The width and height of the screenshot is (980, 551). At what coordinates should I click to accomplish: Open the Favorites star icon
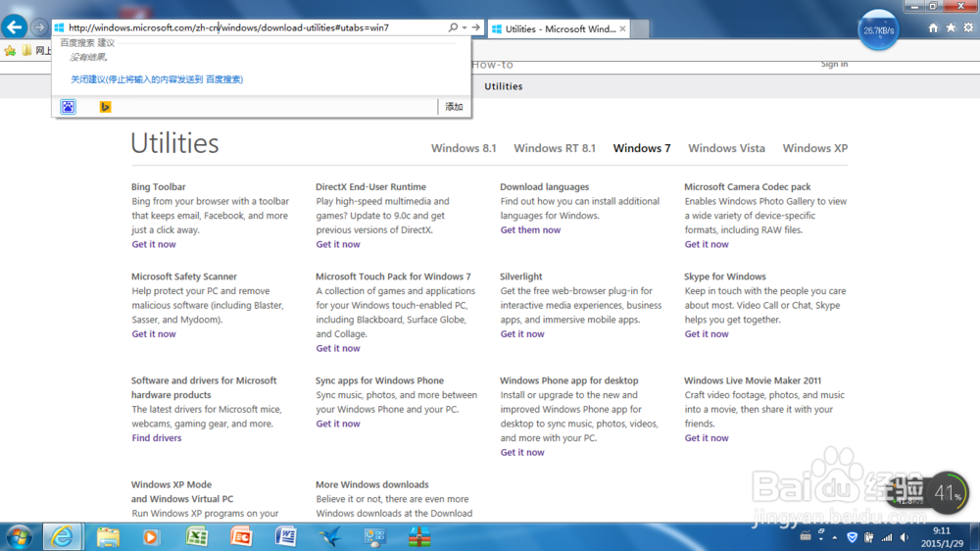pos(951,27)
